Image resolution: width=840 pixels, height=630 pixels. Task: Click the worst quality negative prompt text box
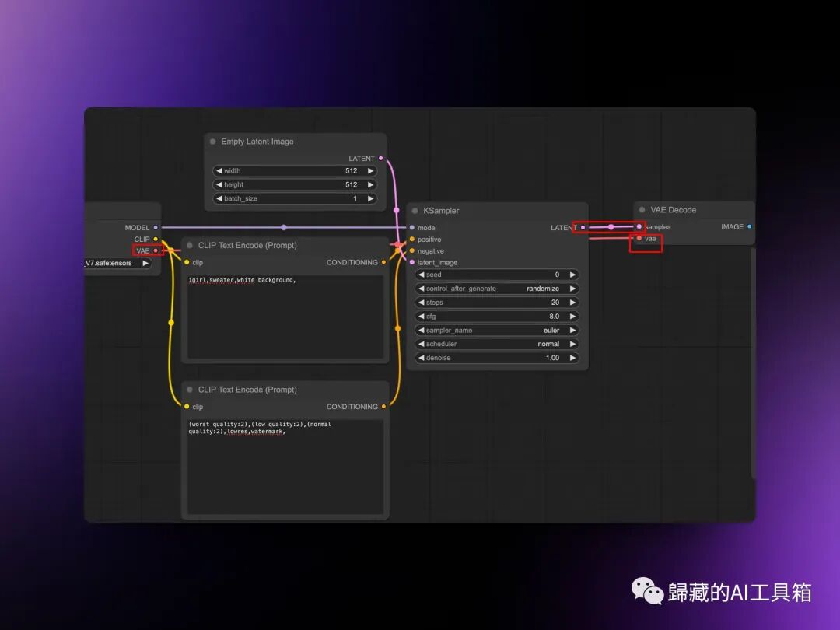coord(285,467)
